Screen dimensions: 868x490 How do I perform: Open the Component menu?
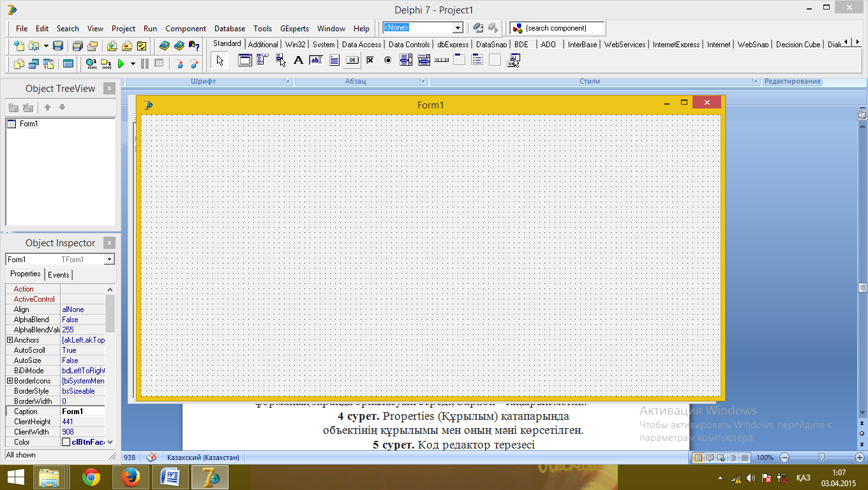(x=186, y=29)
